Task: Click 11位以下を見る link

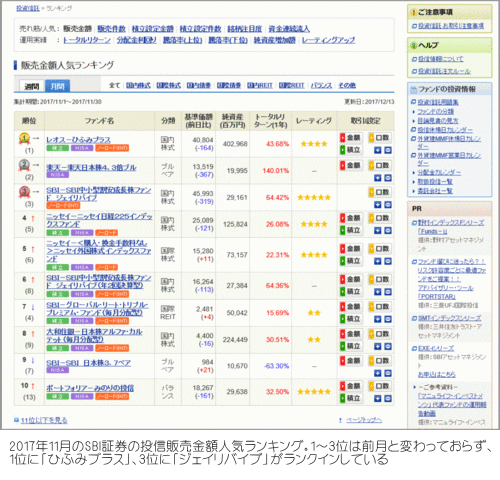Action: [44, 420]
